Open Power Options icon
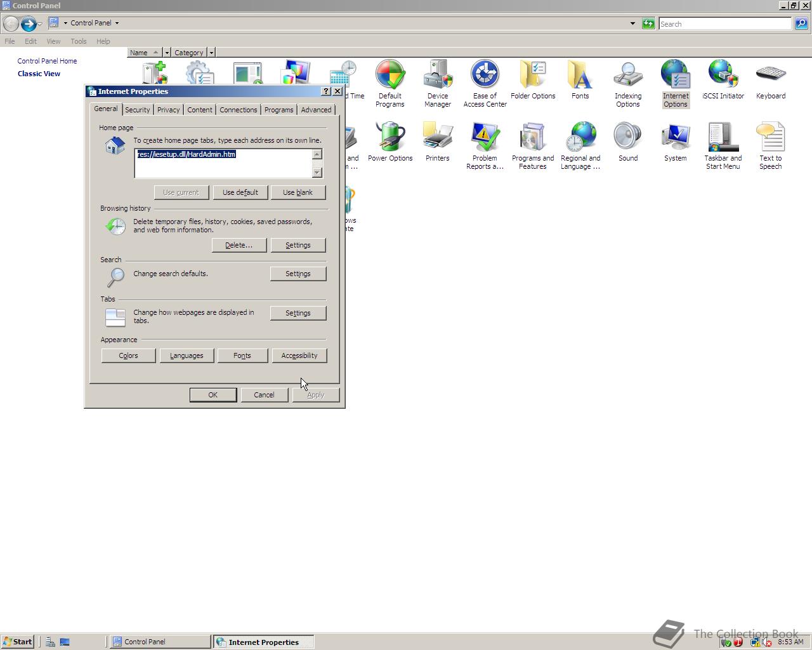The width and height of the screenshot is (812, 650). point(390,142)
